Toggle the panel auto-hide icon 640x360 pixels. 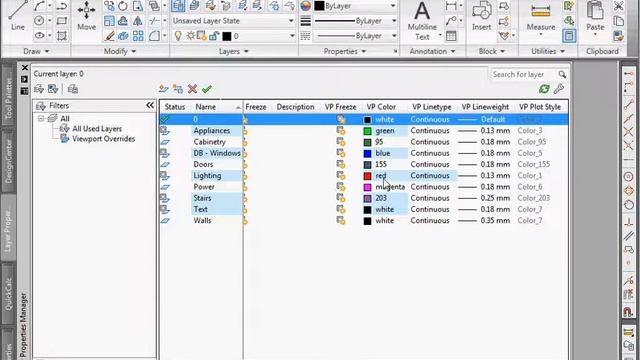click(x=24, y=79)
